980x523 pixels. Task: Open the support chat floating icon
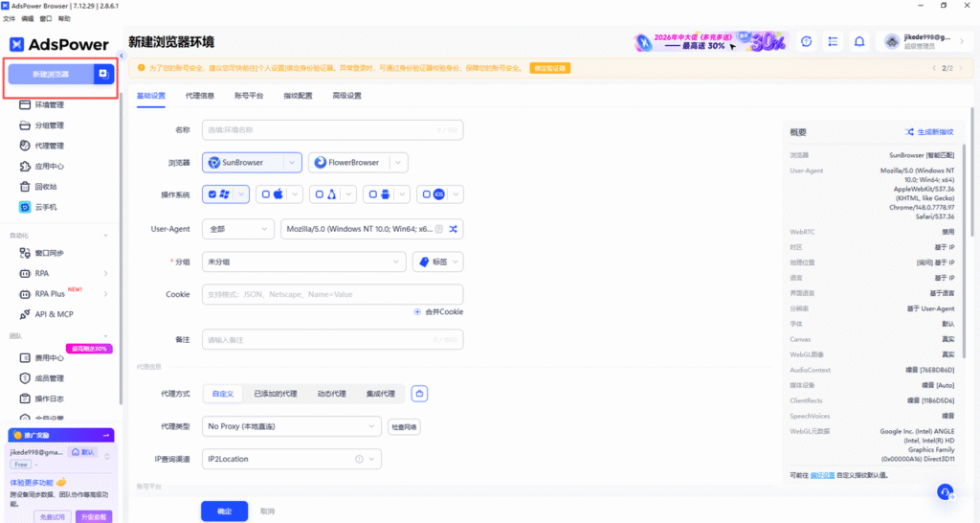click(945, 492)
